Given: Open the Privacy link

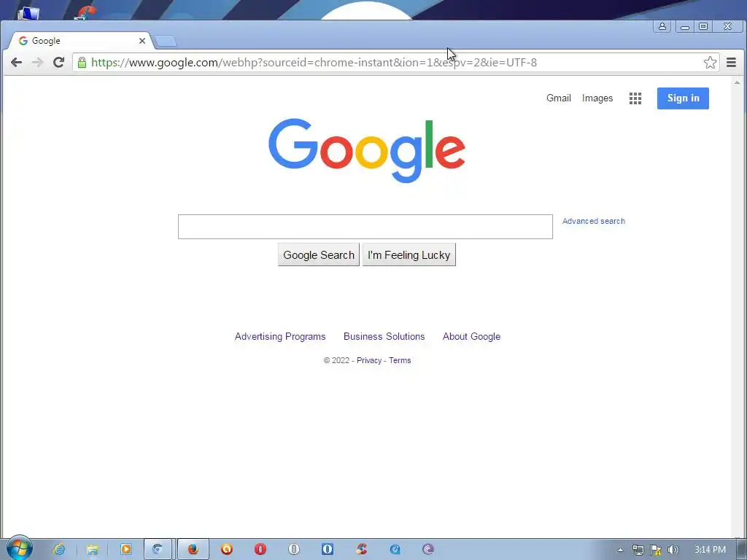Looking at the screenshot, I should click(368, 360).
